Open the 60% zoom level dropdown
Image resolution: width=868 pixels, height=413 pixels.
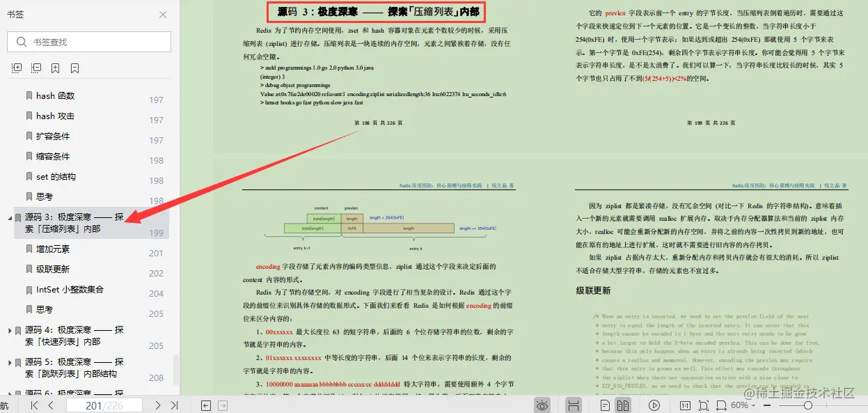tap(743, 405)
